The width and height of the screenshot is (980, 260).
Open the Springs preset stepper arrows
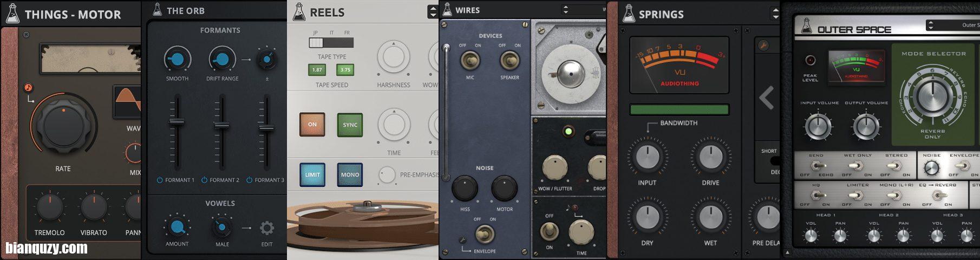(x=775, y=14)
